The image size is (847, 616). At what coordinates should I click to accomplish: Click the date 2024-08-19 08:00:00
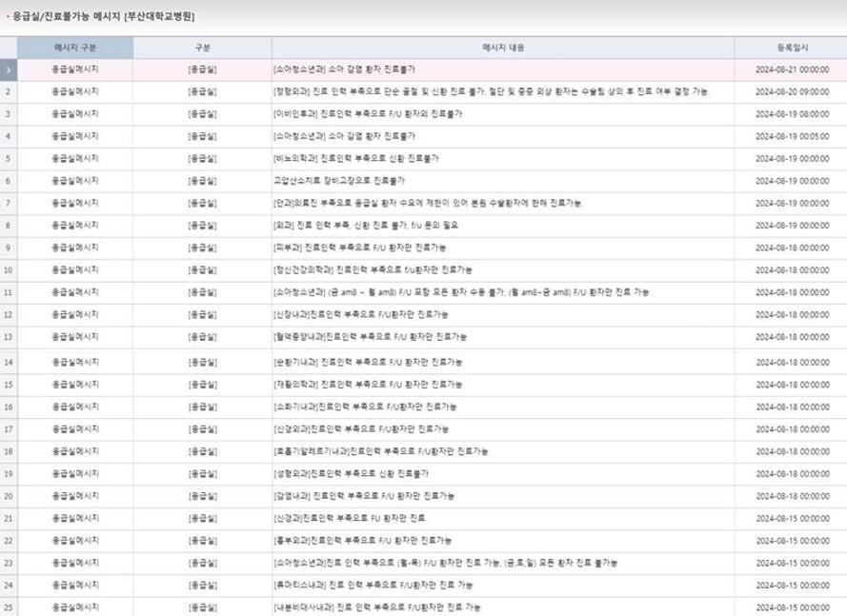(792, 114)
